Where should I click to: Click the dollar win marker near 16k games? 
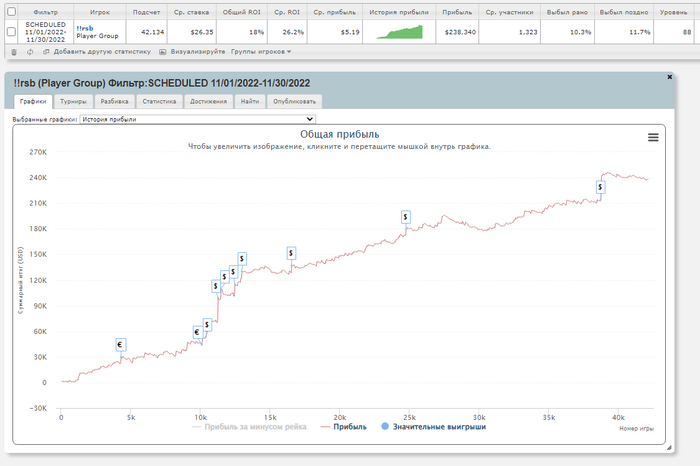point(291,254)
